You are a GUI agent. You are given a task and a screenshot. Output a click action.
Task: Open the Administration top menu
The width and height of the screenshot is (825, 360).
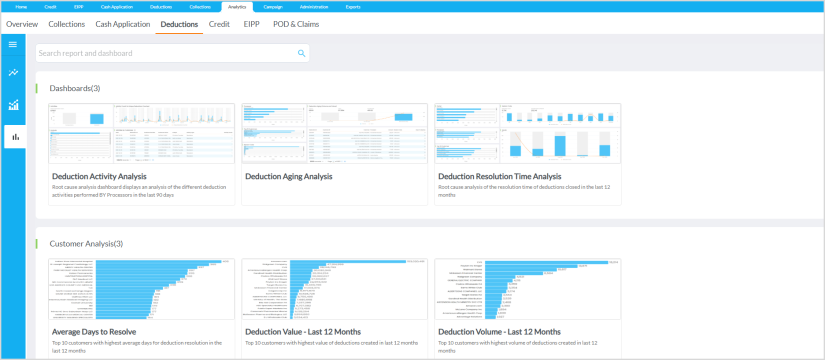click(314, 7)
